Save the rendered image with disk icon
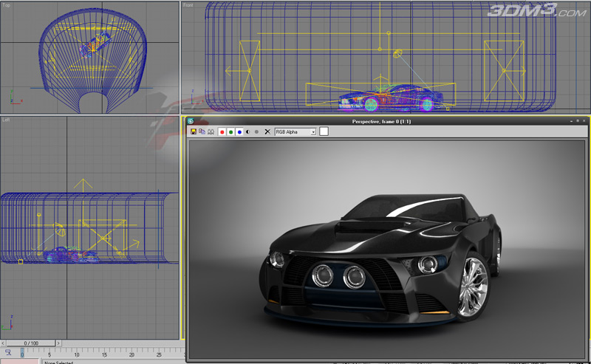 pyautogui.click(x=194, y=131)
